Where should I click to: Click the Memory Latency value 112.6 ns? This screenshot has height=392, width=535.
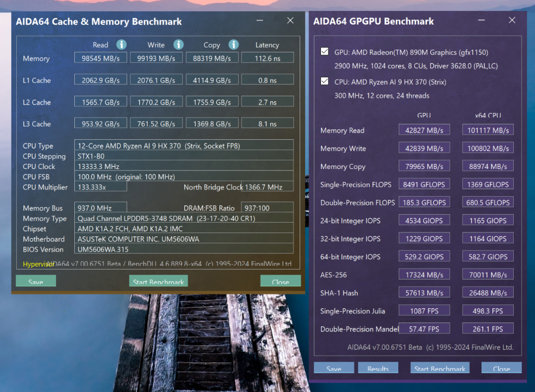pos(267,58)
